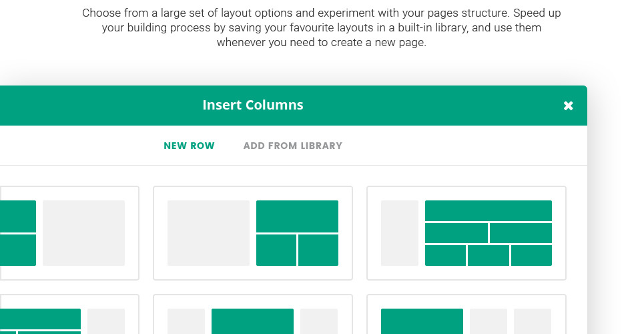The width and height of the screenshot is (644, 334).
Task: Open the ADD FROM LIBRARY tab
Action: [292, 146]
